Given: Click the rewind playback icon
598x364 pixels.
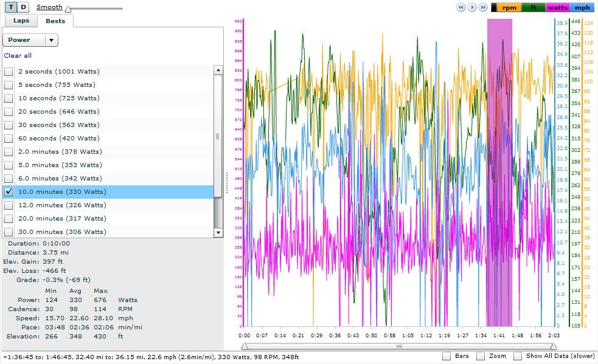Looking at the screenshot, I should (x=461, y=7).
